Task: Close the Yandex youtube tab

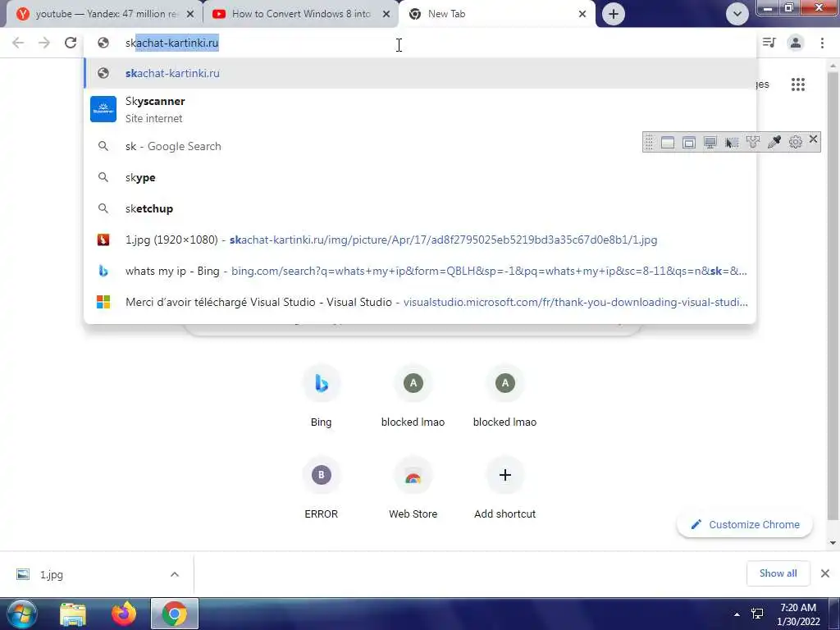Action: point(190,15)
